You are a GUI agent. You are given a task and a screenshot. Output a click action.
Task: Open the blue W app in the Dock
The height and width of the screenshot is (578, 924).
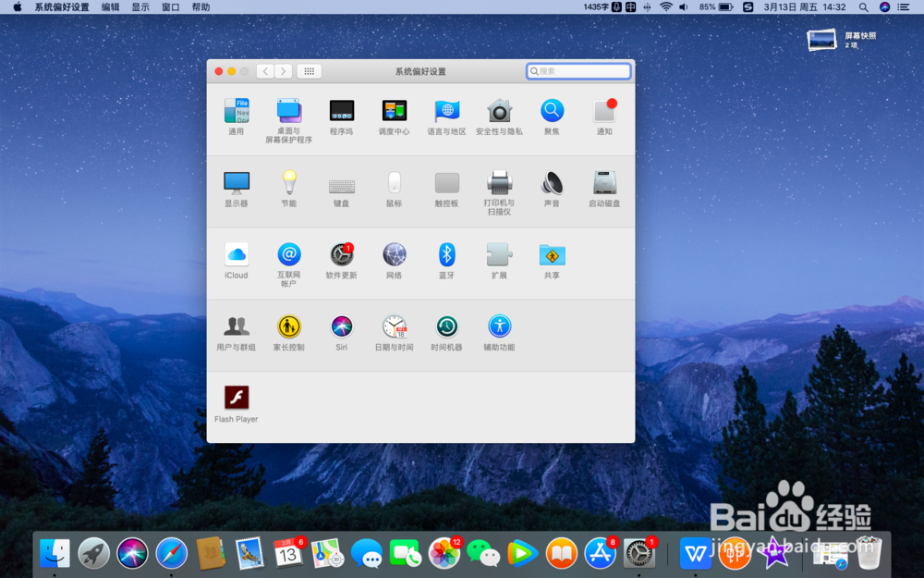[x=696, y=553]
